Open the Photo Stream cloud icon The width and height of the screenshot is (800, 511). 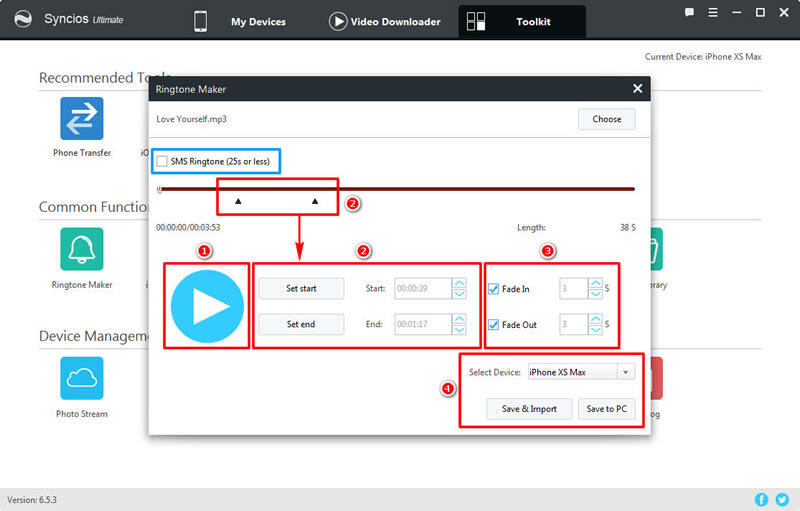[x=82, y=378]
